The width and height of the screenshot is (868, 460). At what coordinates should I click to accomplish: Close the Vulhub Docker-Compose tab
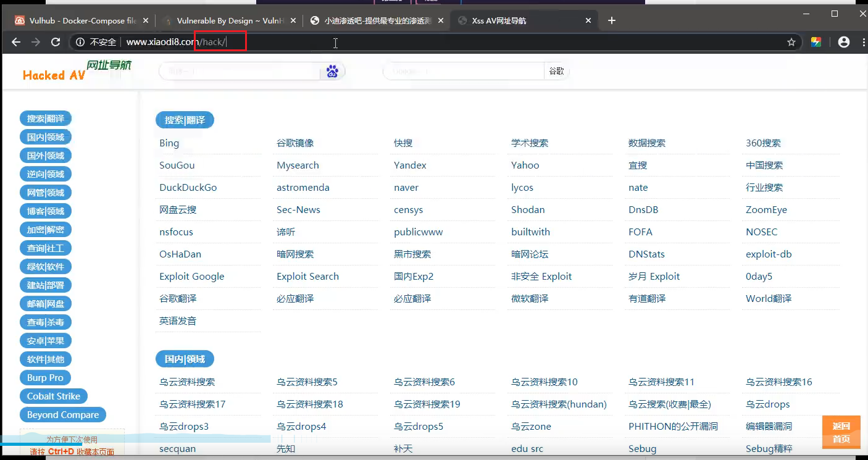(146, 20)
